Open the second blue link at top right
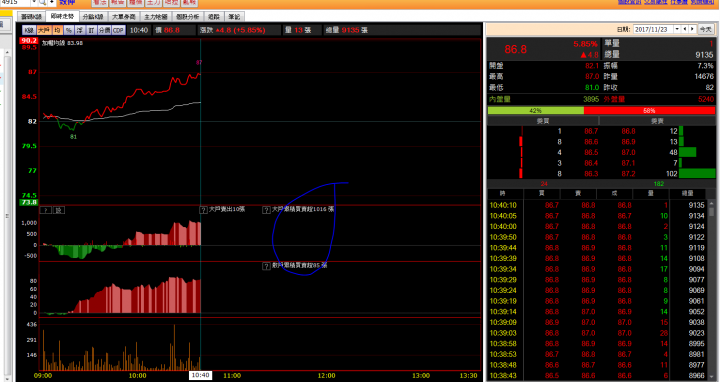The width and height of the screenshot is (720, 382). click(655, 2)
